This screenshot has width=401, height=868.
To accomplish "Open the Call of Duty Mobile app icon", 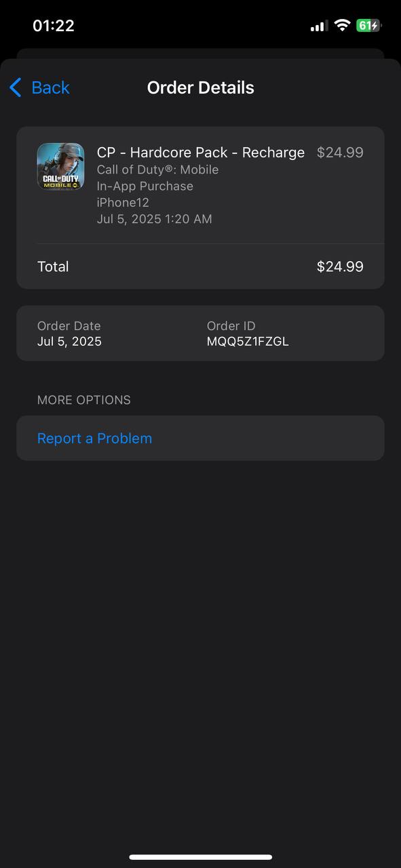I will point(60,167).
